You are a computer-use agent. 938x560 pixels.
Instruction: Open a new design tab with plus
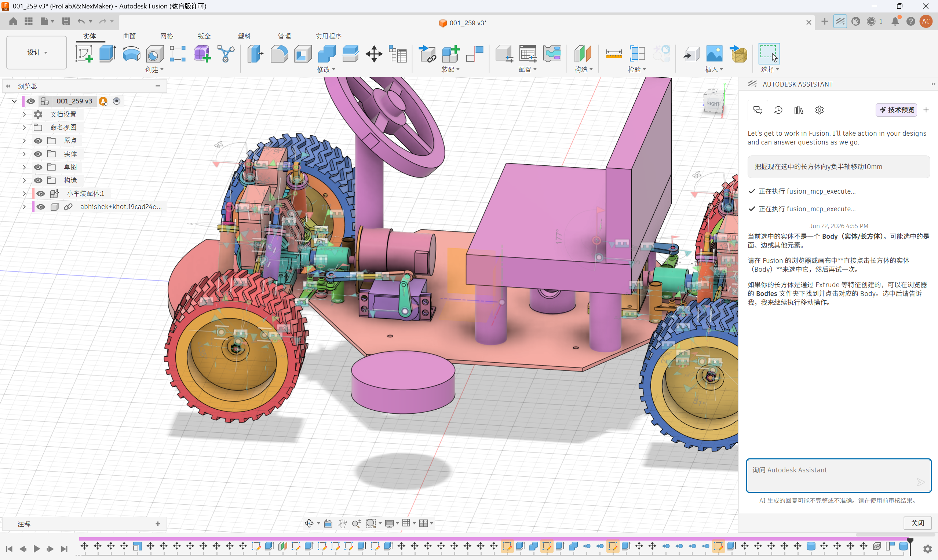tap(825, 22)
